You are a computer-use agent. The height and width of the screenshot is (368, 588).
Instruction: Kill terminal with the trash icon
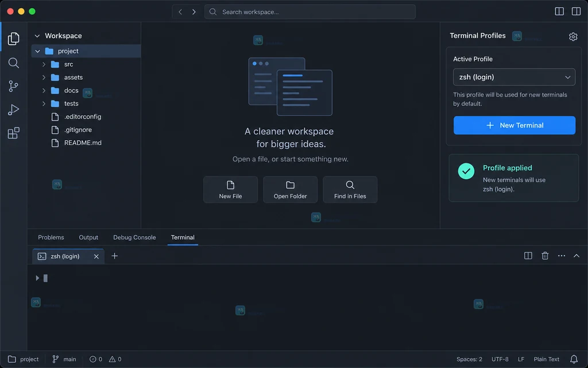pos(545,256)
